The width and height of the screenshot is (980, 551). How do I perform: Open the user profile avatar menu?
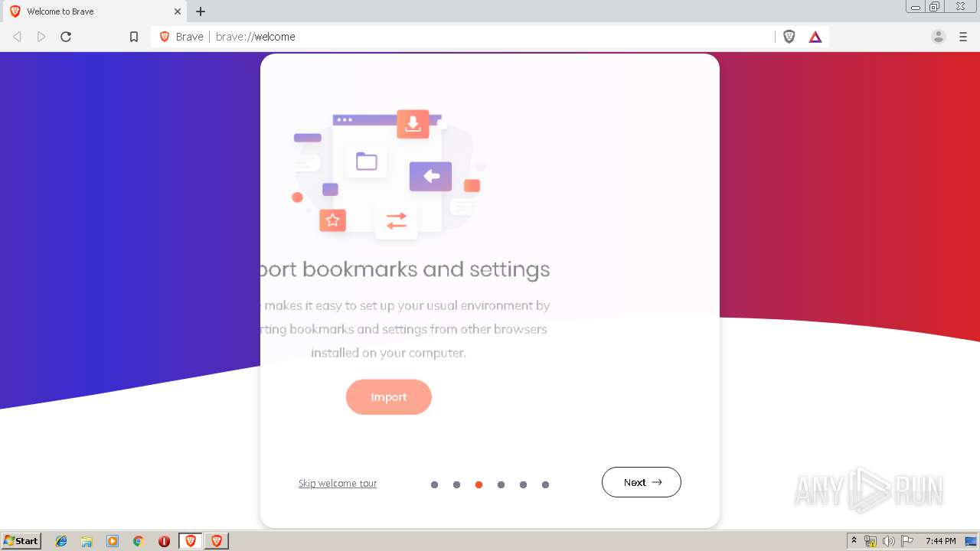click(939, 37)
